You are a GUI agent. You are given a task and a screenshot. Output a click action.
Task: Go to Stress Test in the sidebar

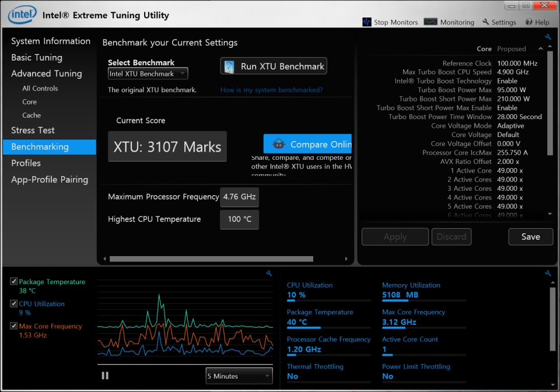click(33, 130)
